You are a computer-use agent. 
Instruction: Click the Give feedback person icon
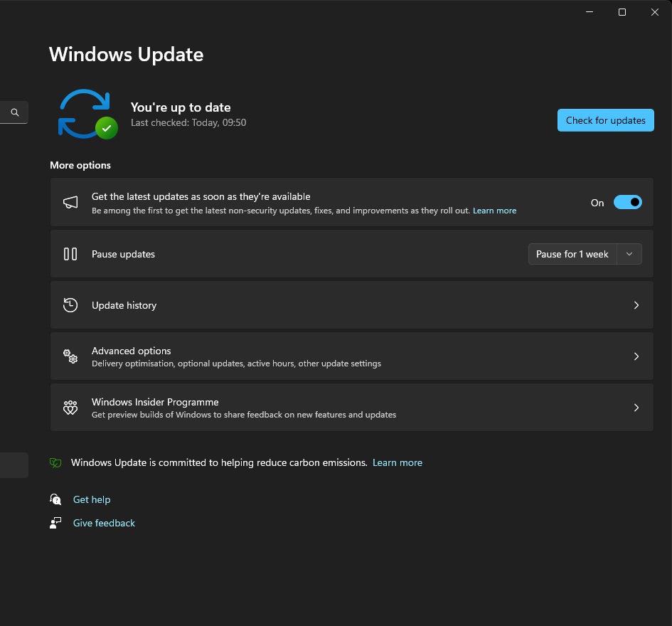point(55,523)
